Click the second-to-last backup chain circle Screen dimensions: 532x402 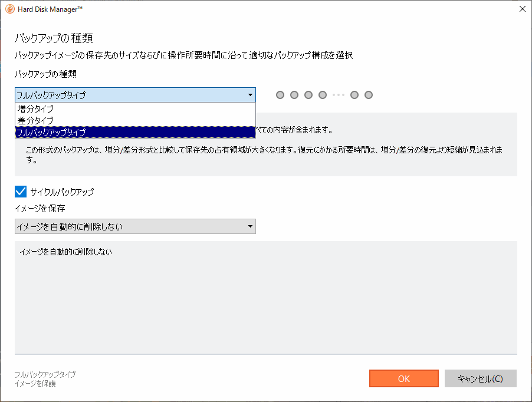[x=354, y=94]
